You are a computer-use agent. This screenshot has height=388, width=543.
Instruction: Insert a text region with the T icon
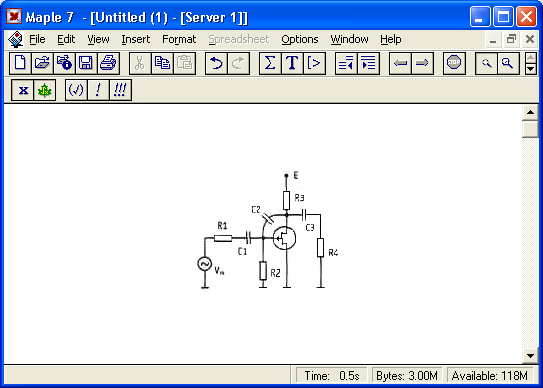coord(292,63)
